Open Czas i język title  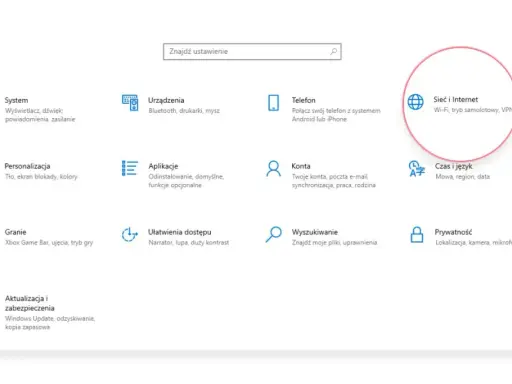(454, 166)
